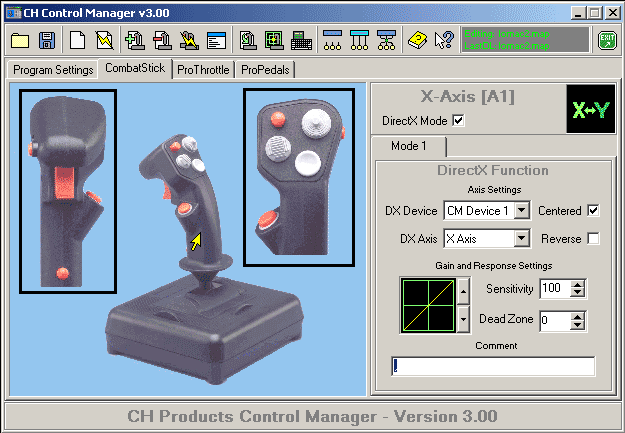Save the map with the floppy disk icon
This screenshot has width=625, height=433.
(x=47, y=40)
